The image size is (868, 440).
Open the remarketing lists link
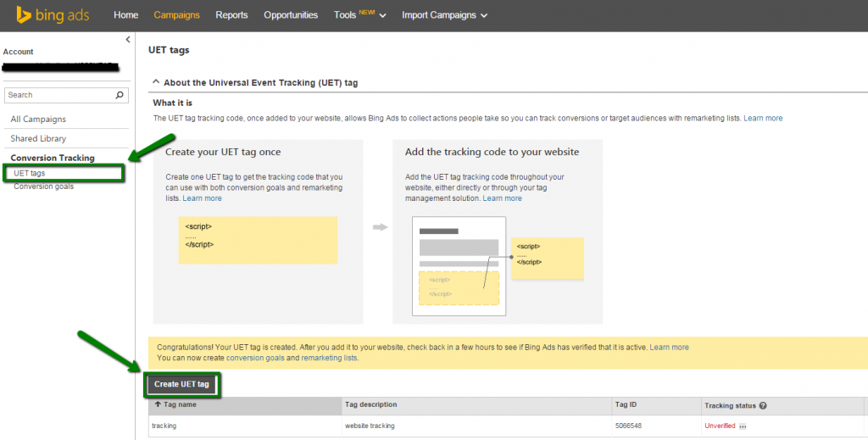pos(329,358)
